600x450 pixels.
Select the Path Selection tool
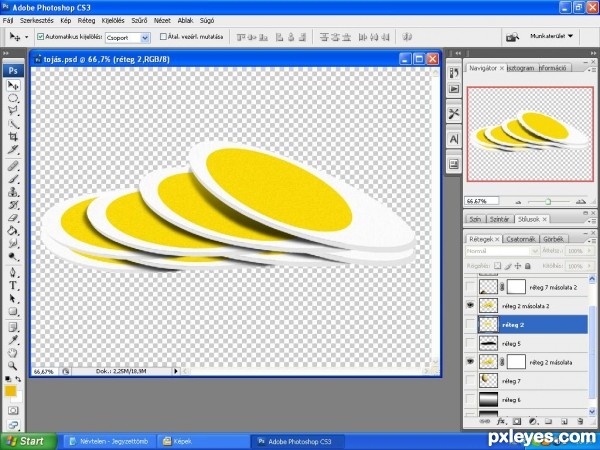click(13, 298)
